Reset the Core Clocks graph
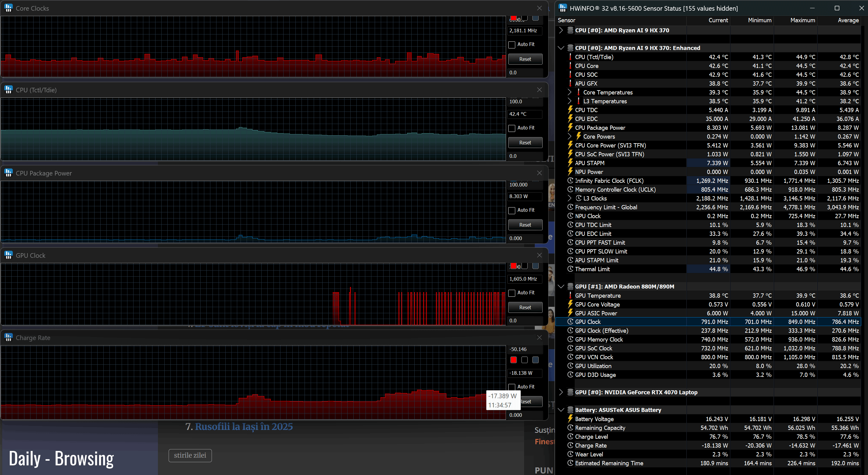868x475 pixels. [525, 59]
